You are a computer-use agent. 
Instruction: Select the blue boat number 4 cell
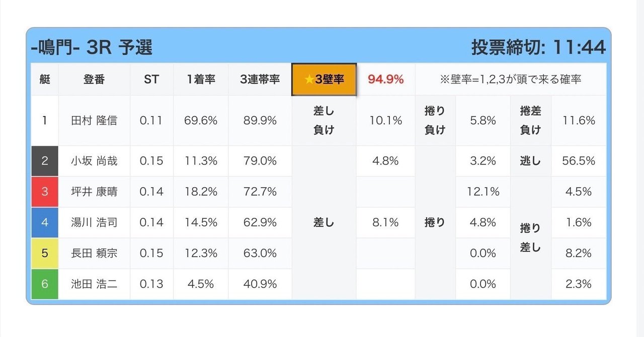[45, 222]
